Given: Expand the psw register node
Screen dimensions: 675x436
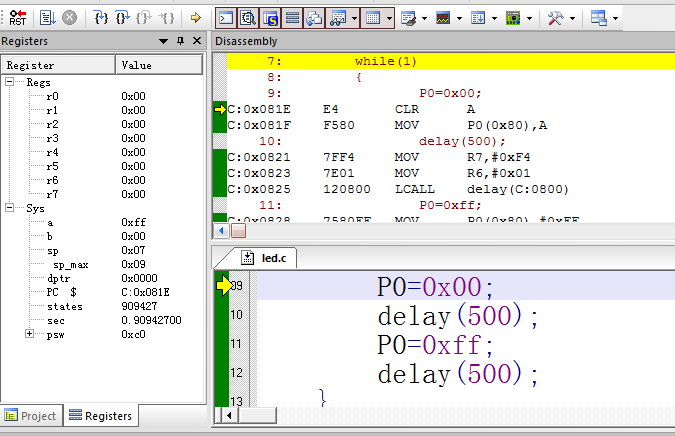Looking at the screenshot, I should (30, 335).
